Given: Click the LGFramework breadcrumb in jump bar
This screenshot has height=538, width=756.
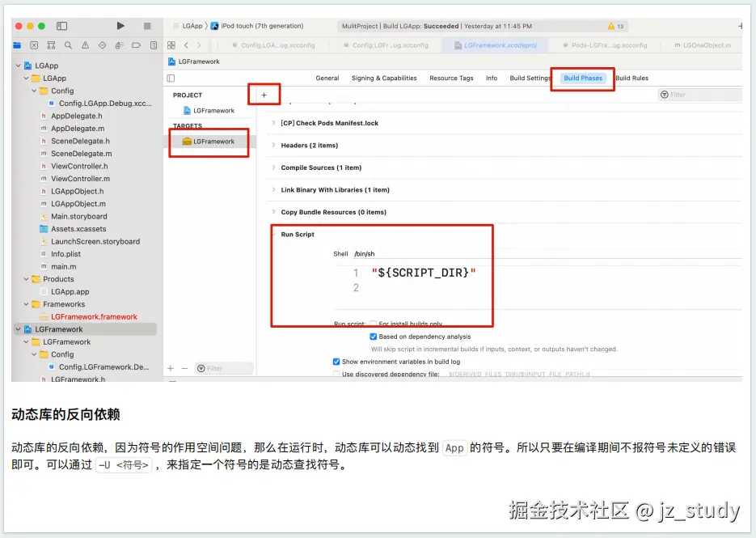Looking at the screenshot, I should tap(194, 61).
